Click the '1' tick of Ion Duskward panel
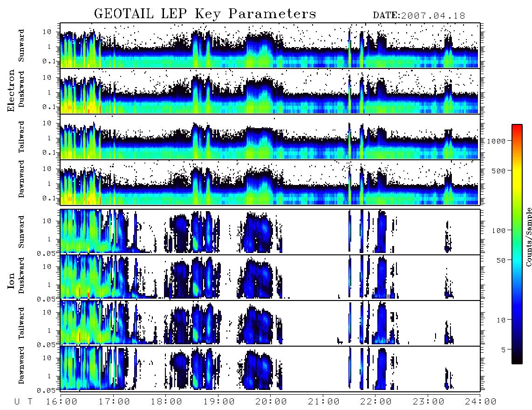532x410 pixels. tap(49, 285)
